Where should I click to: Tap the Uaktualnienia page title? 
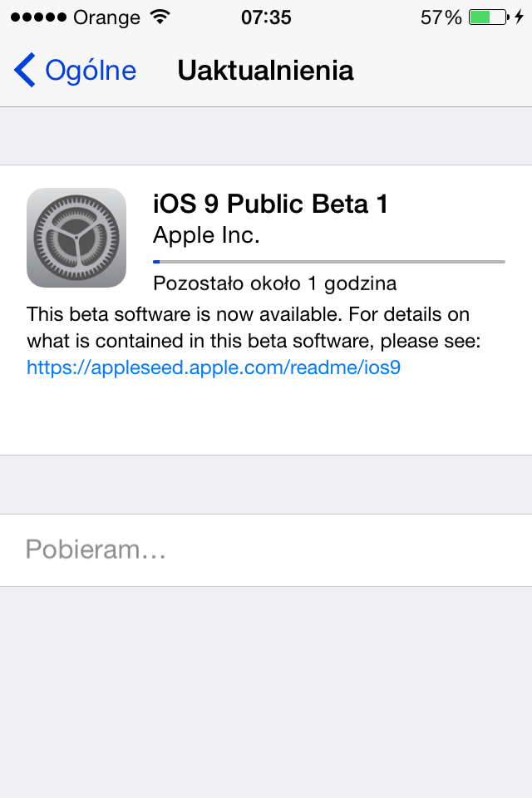pos(265,70)
